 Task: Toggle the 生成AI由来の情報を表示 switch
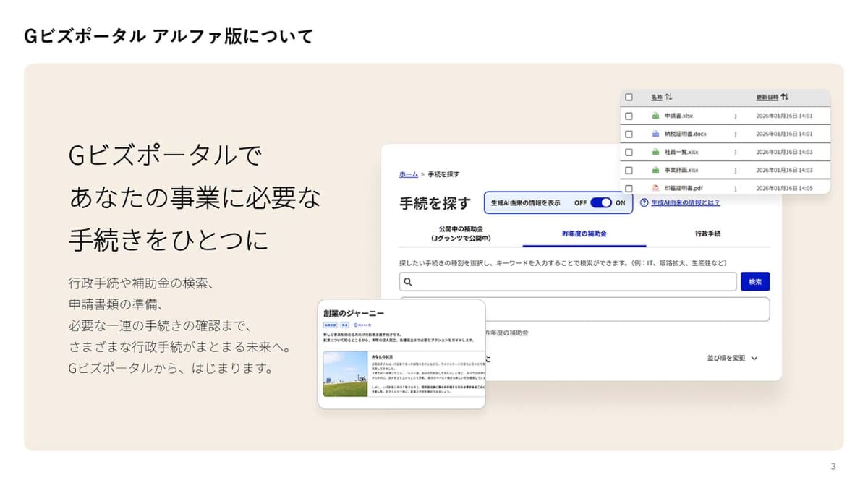600,203
